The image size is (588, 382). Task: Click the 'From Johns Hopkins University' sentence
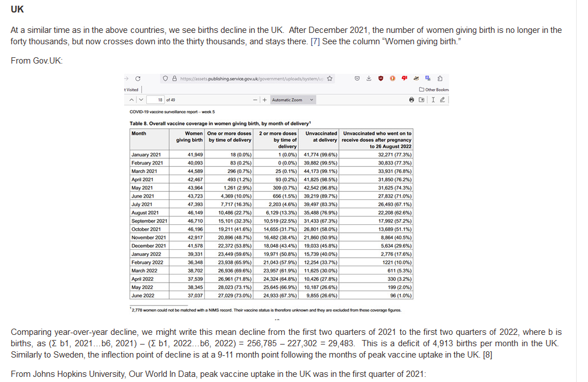point(219,374)
